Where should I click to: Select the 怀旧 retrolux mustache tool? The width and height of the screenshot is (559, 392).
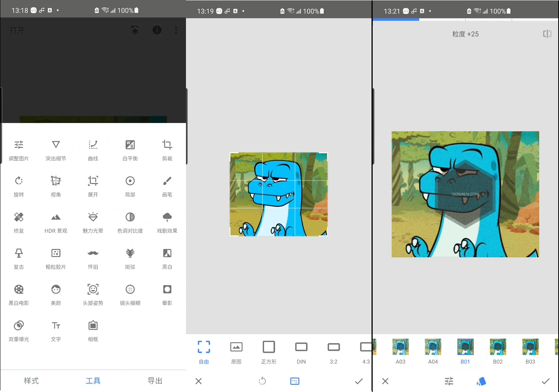pos(93,259)
